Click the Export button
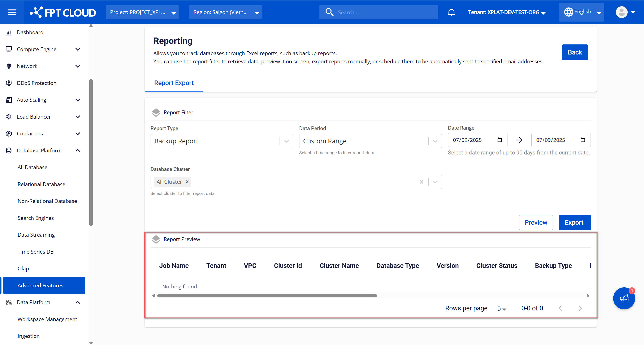Screen dimensions: 644x345 [575, 222]
